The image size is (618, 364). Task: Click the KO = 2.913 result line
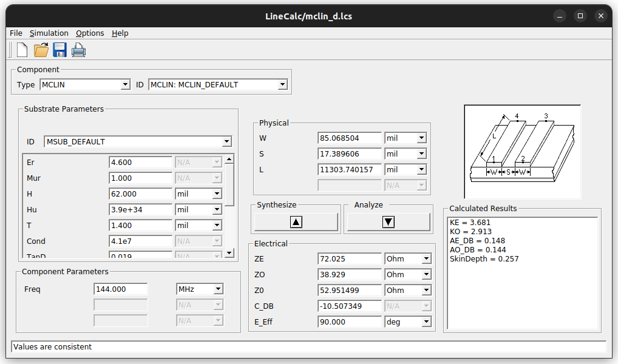(470, 232)
